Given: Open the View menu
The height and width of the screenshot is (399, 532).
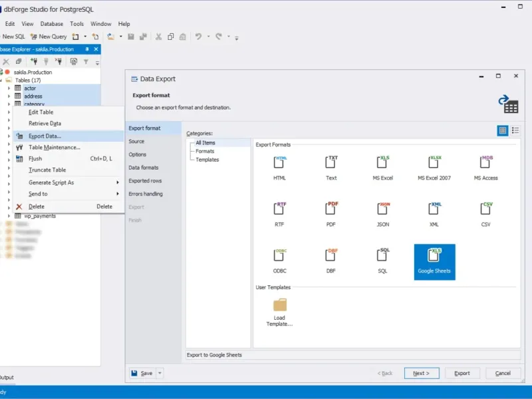Looking at the screenshot, I should click(27, 24).
